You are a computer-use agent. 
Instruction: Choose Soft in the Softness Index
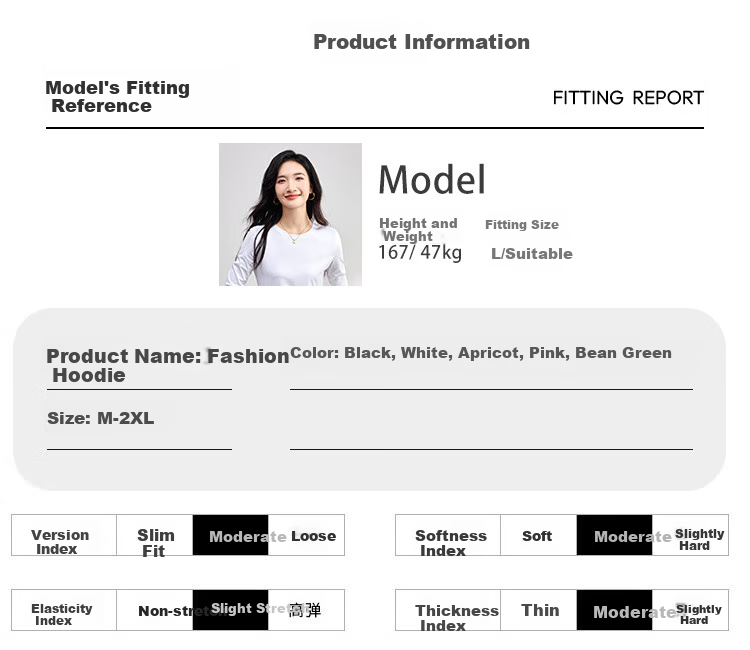pos(539,535)
